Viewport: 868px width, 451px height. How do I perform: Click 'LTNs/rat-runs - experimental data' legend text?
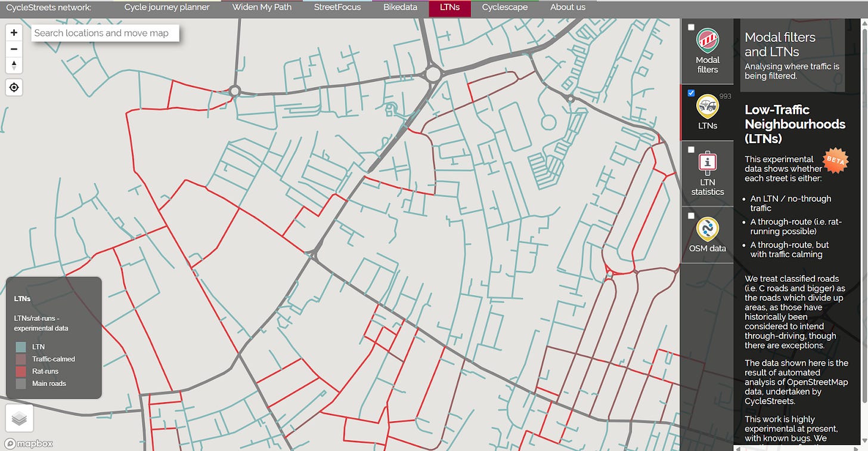tap(41, 323)
